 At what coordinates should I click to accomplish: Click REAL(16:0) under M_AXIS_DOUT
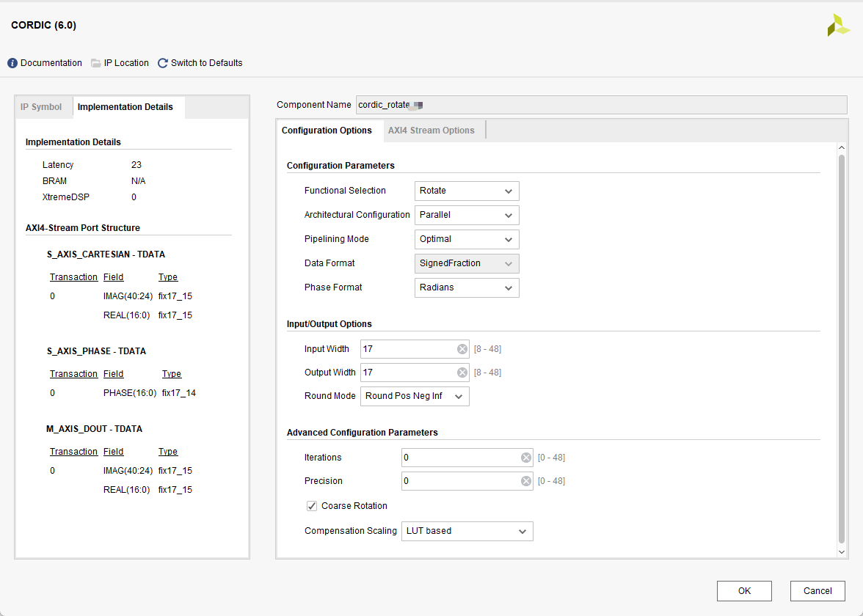tap(126, 490)
